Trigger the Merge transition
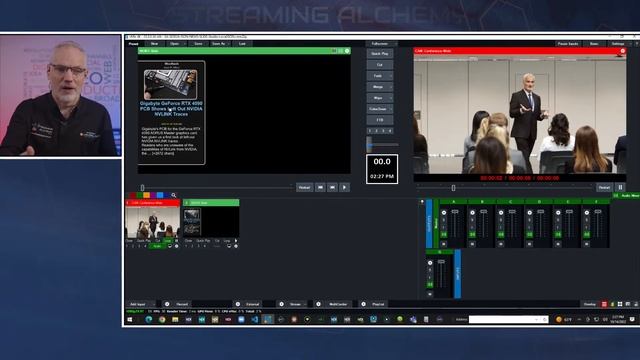Screen dimensions: 640x360 click(378, 87)
